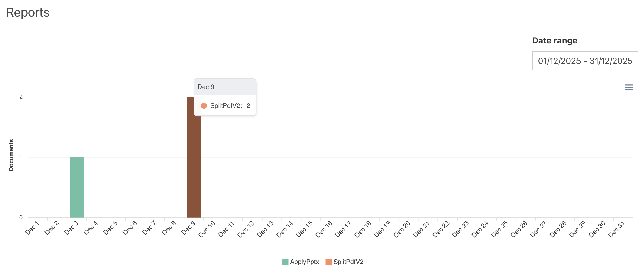Click the Dec 6 axis label

pyautogui.click(x=130, y=228)
